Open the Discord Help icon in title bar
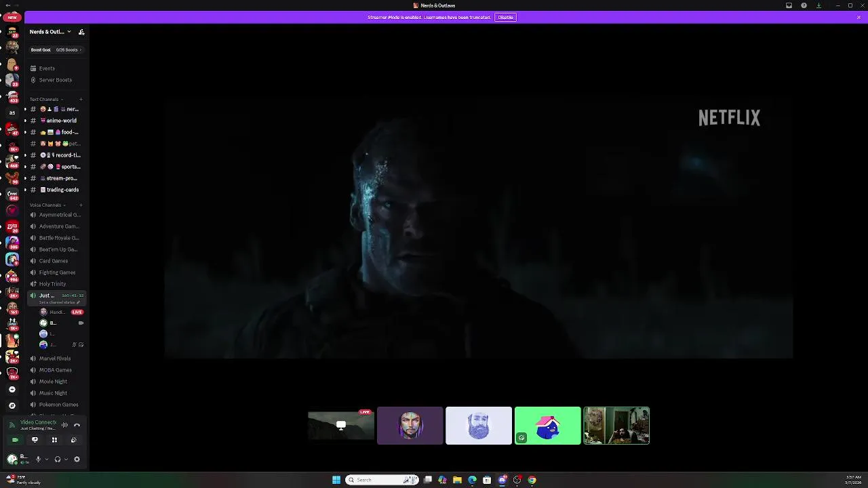The height and width of the screenshot is (488, 868). pos(804,5)
